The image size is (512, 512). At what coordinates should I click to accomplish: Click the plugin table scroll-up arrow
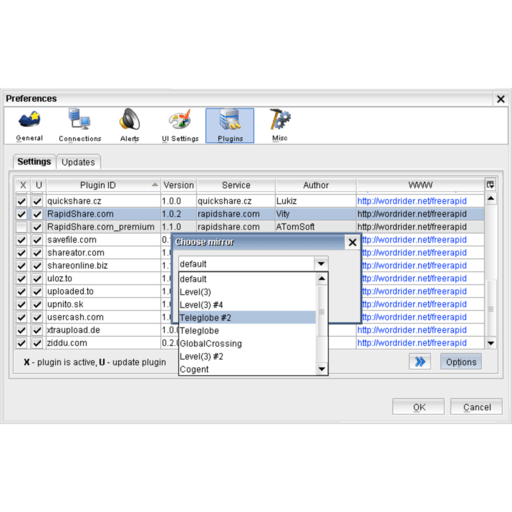tap(491, 199)
